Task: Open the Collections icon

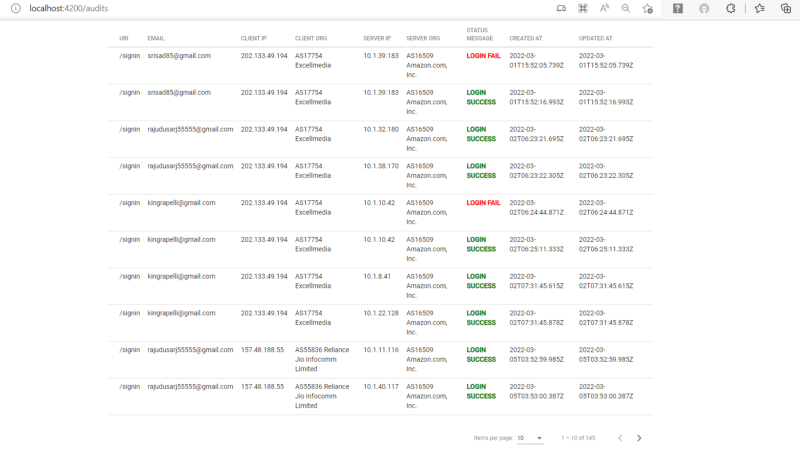Action: point(786,8)
